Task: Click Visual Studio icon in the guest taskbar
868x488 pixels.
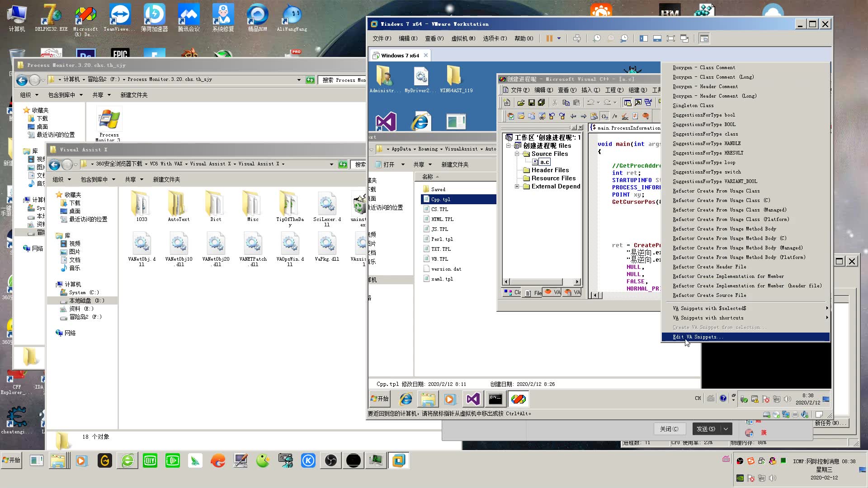Action: [473, 399]
